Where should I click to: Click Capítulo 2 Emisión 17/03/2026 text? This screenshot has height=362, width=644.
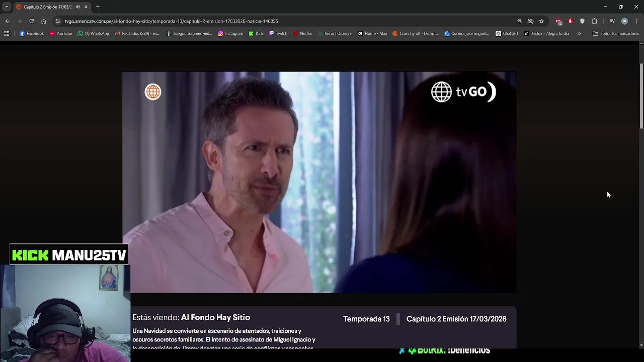pos(456,319)
